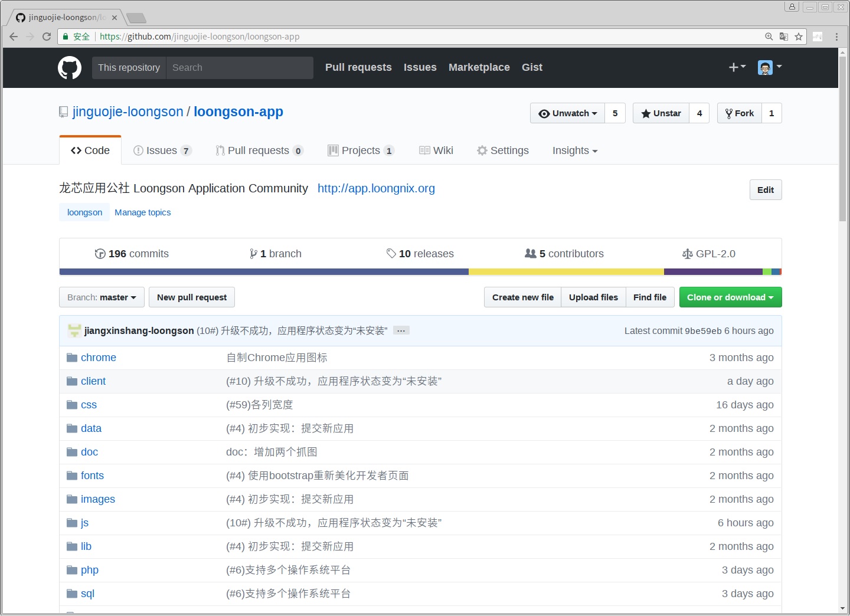View the 196 commits history
Image resolution: width=850 pixels, height=616 pixels.
click(132, 254)
